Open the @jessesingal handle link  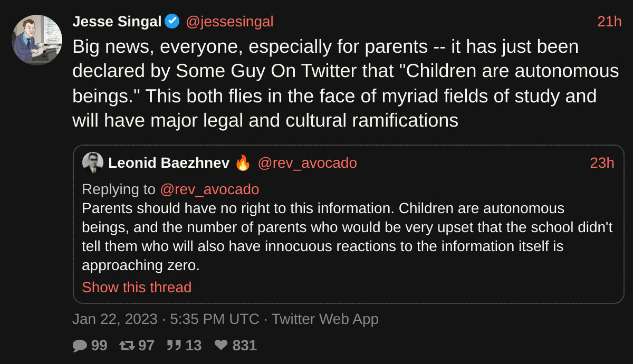pyautogui.click(x=229, y=22)
